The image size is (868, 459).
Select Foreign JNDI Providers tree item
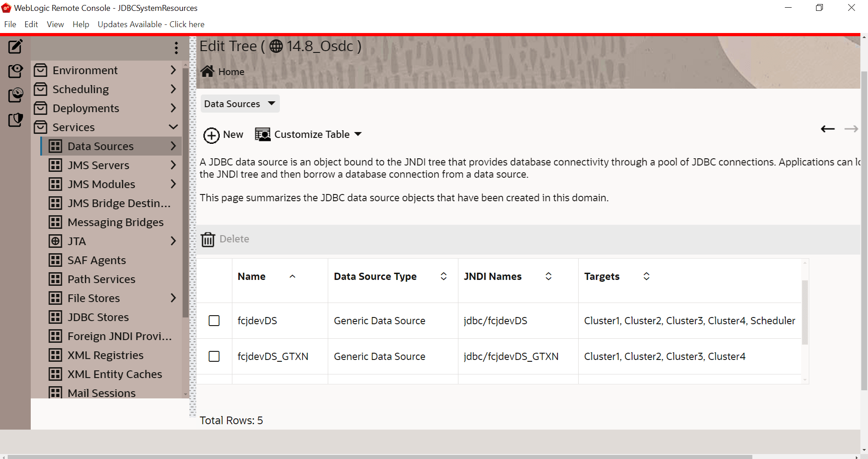coord(120,336)
